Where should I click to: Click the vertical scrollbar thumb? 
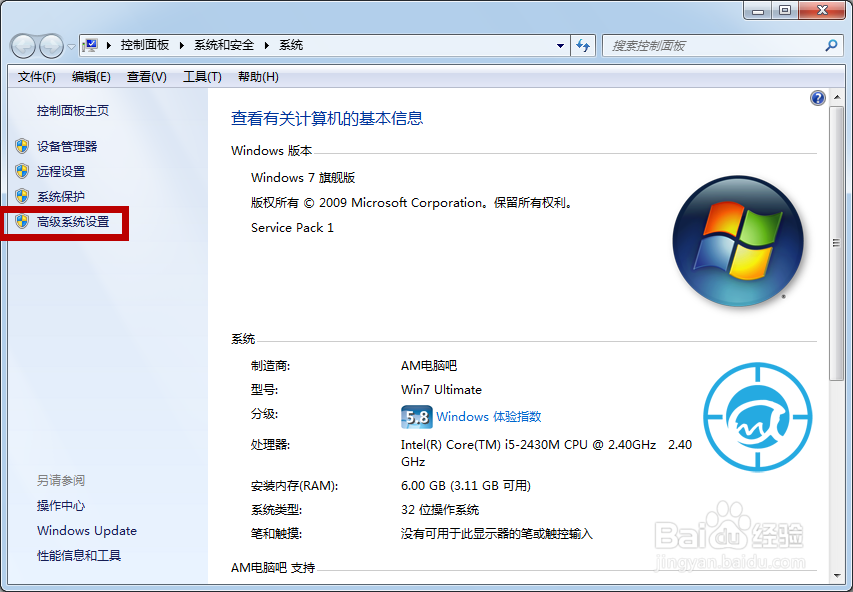coord(836,243)
